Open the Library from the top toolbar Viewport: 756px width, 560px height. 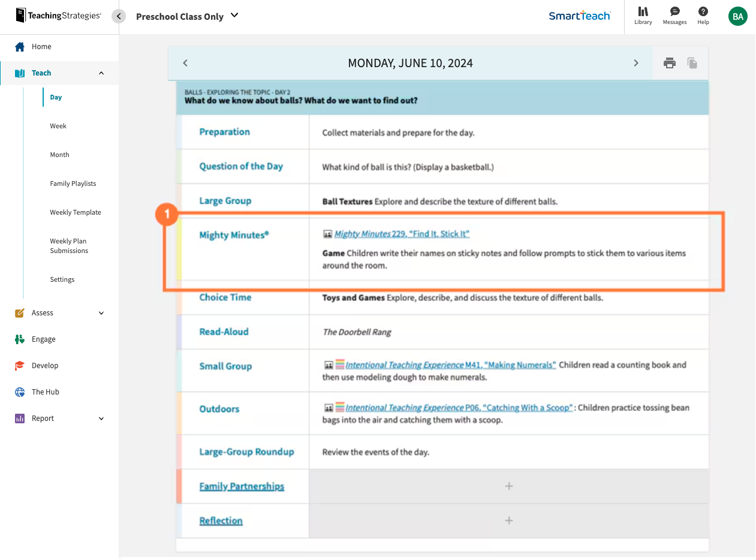(643, 16)
